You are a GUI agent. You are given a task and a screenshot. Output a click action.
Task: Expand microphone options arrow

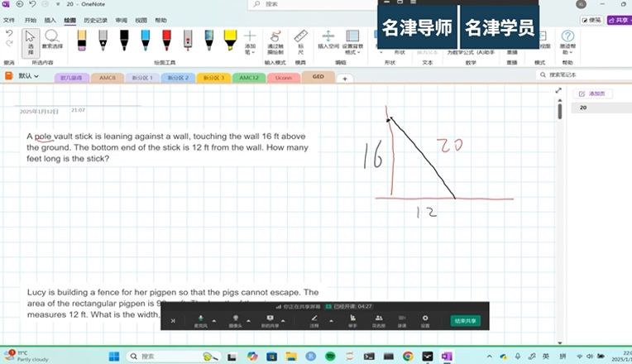pyautogui.click(x=214, y=320)
